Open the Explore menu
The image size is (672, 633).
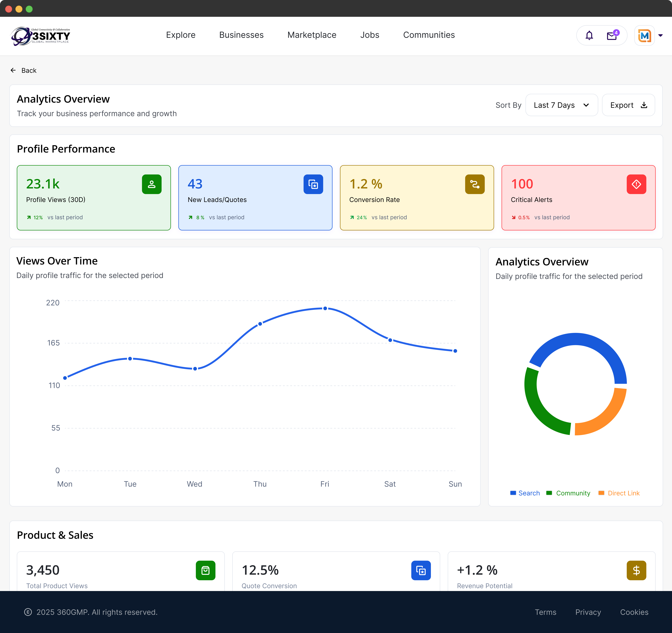coord(181,35)
